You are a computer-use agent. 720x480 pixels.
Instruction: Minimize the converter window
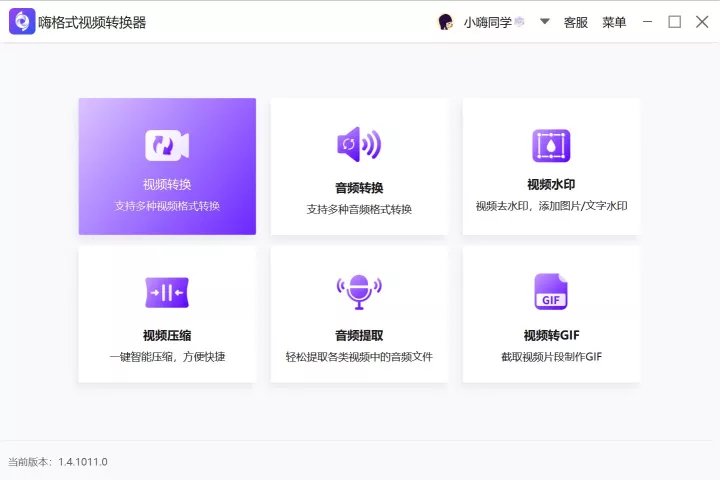tap(647, 22)
